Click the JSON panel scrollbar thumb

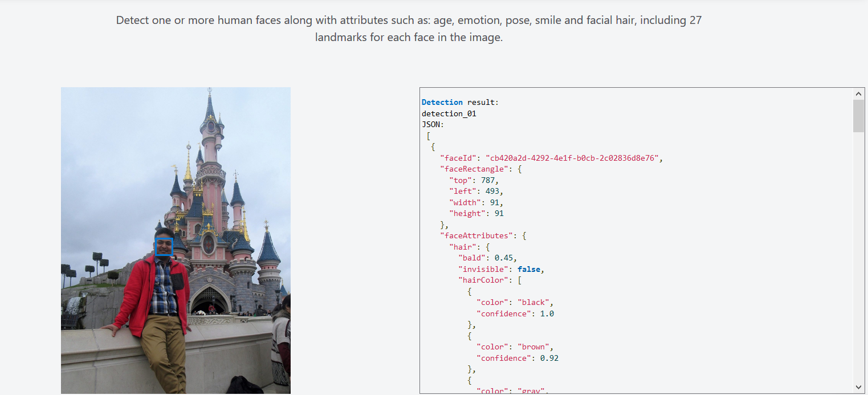pyautogui.click(x=858, y=116)
